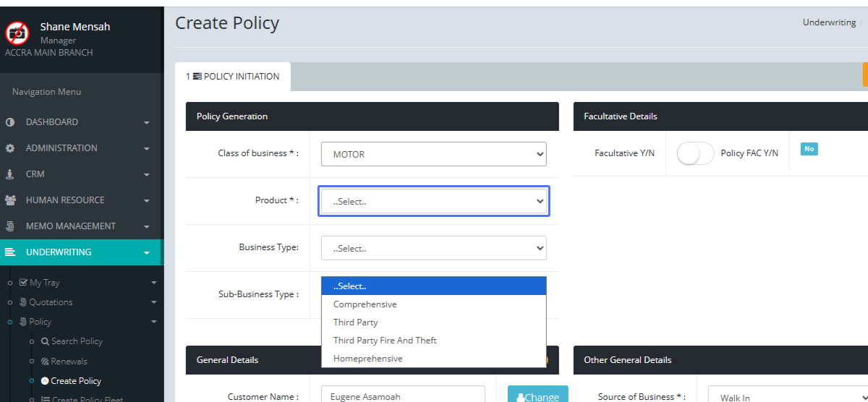Screen dimensions: 868x402
Task: Open the Underwriting breadcrumb link
Action: tap(829, 22)
